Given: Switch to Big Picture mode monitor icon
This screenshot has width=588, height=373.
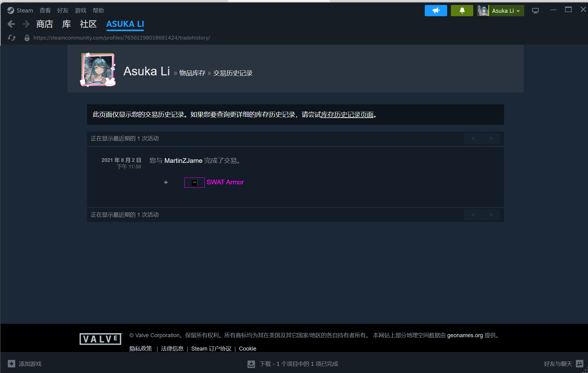Looking at the screenshot, I should point(535,11).
